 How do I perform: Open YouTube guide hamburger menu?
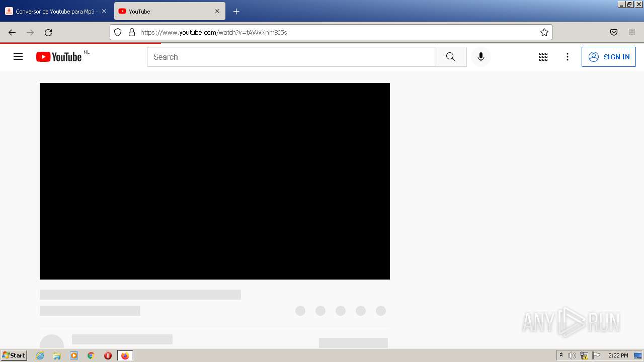click(x=18, y=57)
